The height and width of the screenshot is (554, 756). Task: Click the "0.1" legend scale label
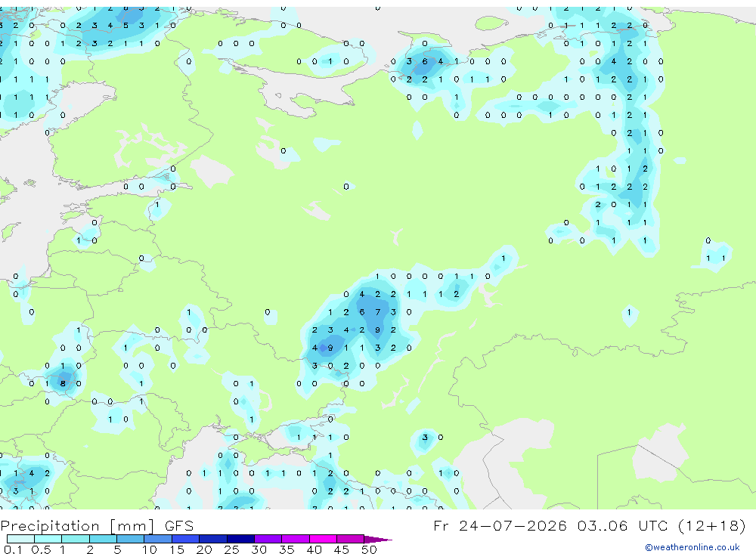[x=13, y=549]
